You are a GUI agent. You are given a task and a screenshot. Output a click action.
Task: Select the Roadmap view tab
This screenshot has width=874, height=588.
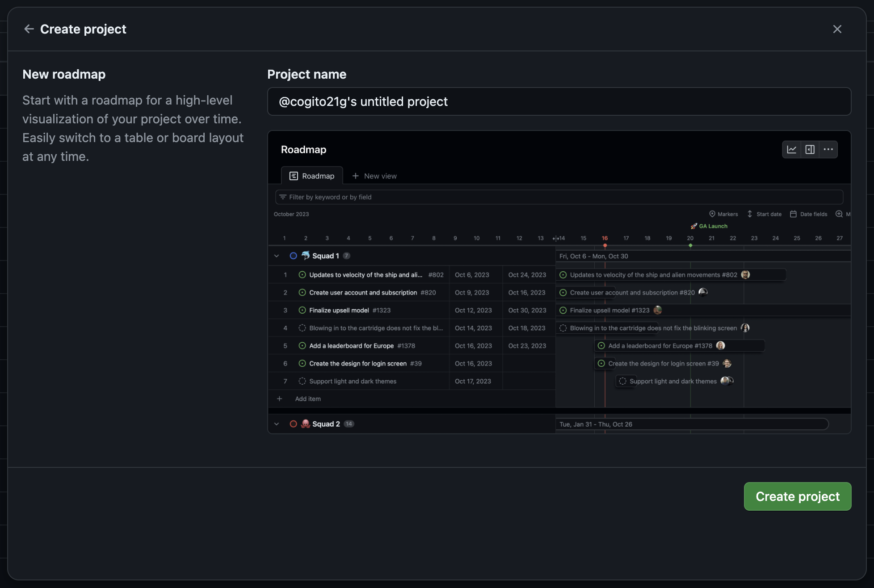pos(312,176)
